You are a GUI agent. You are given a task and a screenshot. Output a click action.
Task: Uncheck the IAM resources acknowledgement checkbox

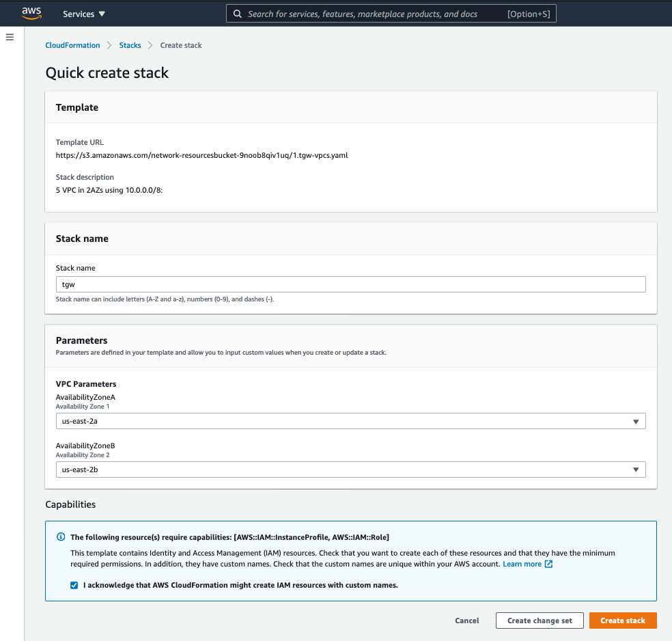point(74,585)
